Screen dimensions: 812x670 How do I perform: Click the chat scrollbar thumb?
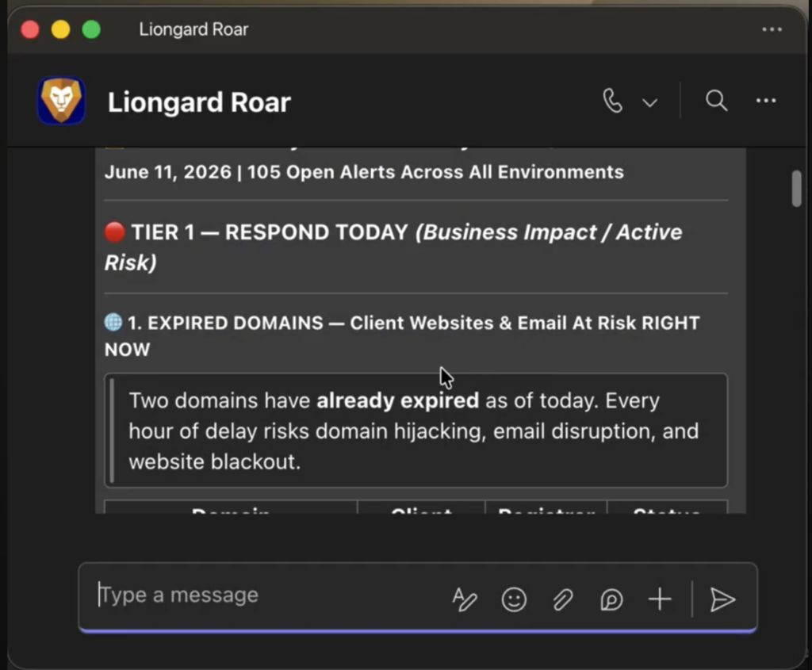coord(796,189)
